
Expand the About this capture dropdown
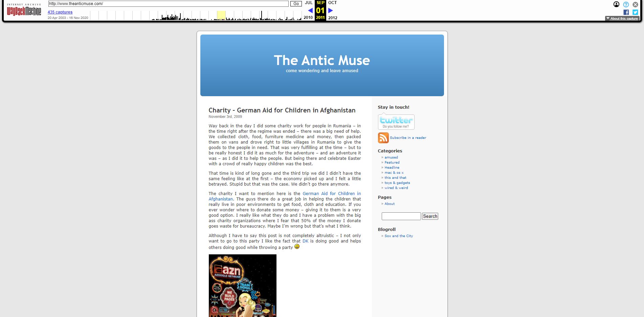622,19
